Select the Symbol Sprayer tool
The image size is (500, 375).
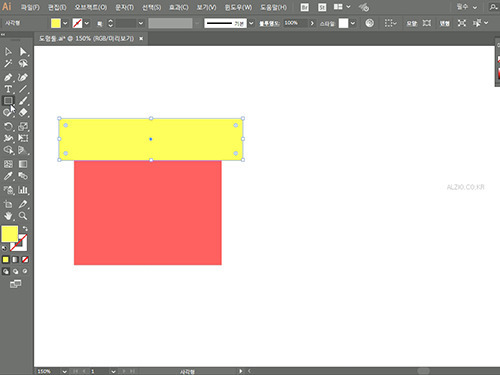[x=8, y=190]
